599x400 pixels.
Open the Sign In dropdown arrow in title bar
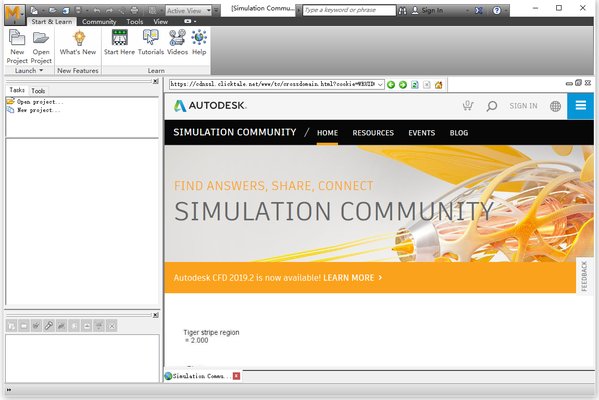click(468, 11)
